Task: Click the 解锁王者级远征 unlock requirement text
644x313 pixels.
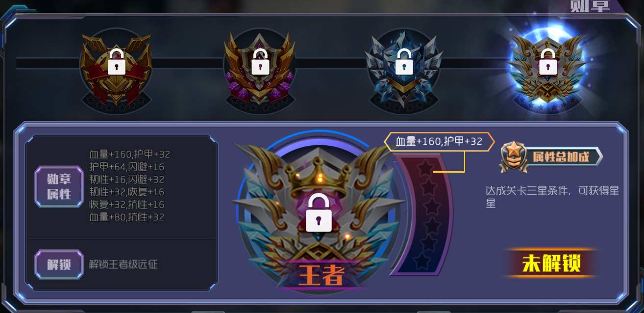Action: pyautogui.click(x=123, y=264)
